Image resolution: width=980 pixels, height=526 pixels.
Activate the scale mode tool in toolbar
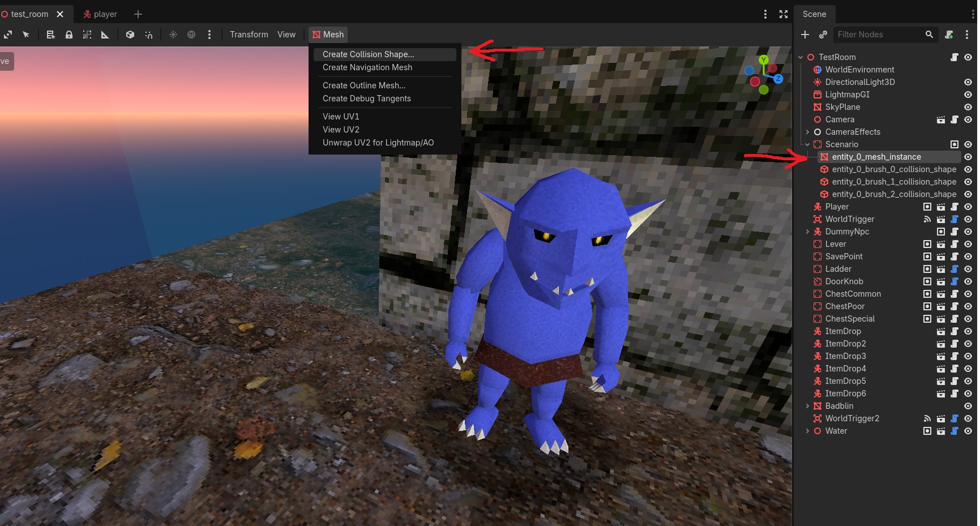click(x=8, y=35)
